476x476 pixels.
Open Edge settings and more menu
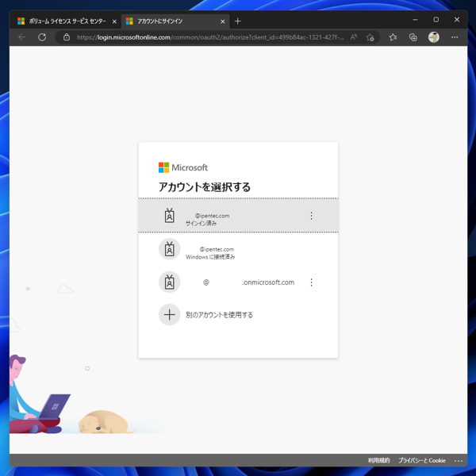point(455,37)
